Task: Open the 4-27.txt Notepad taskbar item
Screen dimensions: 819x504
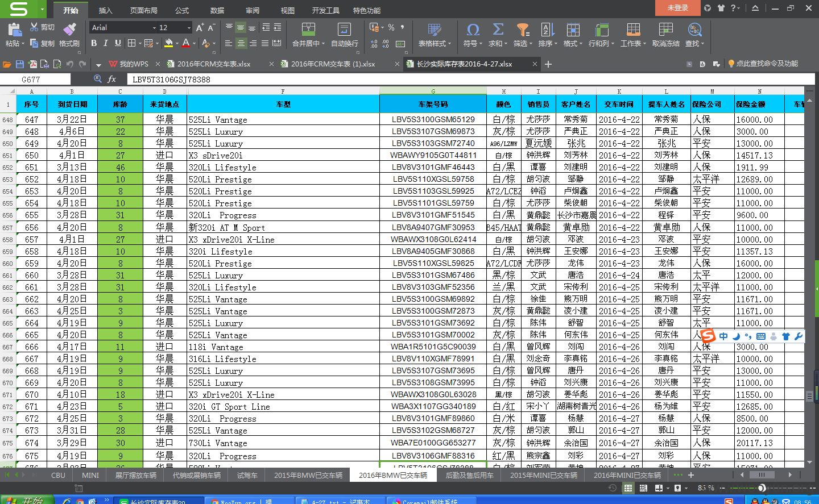Action: point(341,501)
